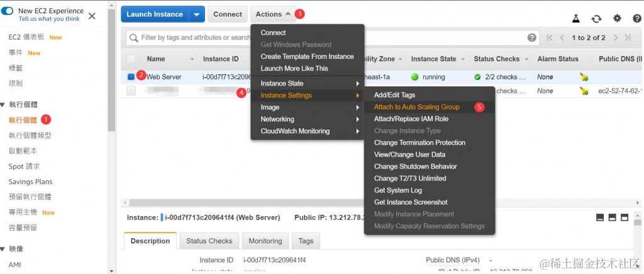Close the Actions dropdown menu
Image resolution: width=644 pixels, height=274 pixels.
click(x=273, y=14)
